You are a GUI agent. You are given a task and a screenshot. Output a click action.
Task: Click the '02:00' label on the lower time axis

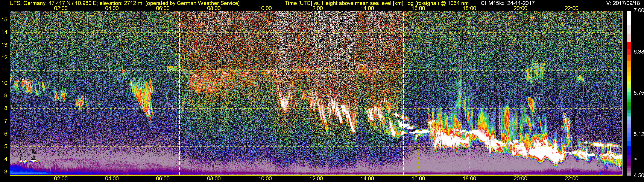pyautogui.click(x=61, y=179)
